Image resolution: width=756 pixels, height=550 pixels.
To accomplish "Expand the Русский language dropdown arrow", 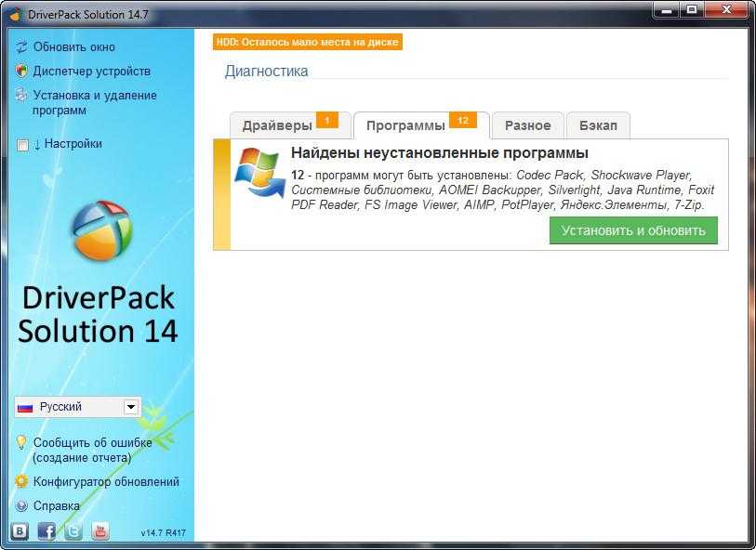I will point(131,408).
